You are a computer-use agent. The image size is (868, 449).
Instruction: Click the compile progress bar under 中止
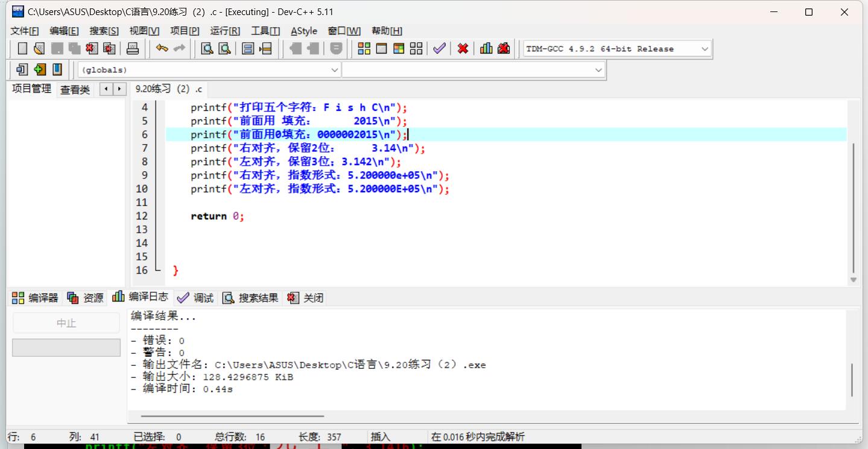pyautogui.click(x=66, y=348)
